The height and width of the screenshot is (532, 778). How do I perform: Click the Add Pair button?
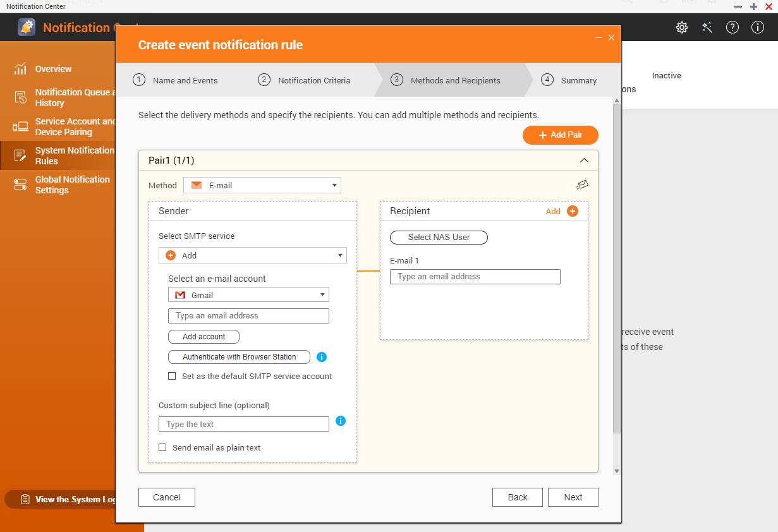pyautogui.click(x=560, y=135)
